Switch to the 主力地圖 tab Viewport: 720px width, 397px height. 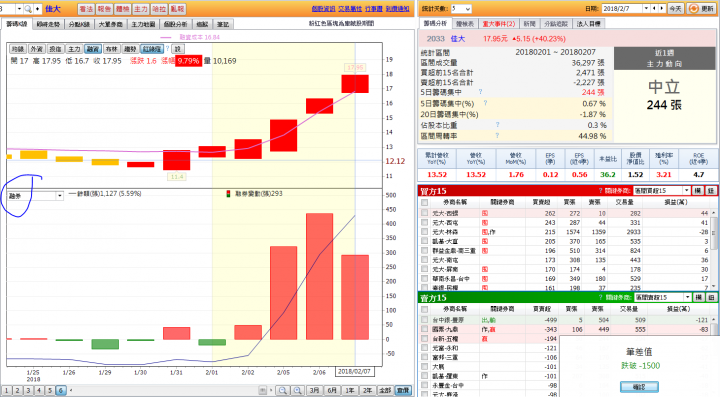pyautogui.click(x=143, y=24)
